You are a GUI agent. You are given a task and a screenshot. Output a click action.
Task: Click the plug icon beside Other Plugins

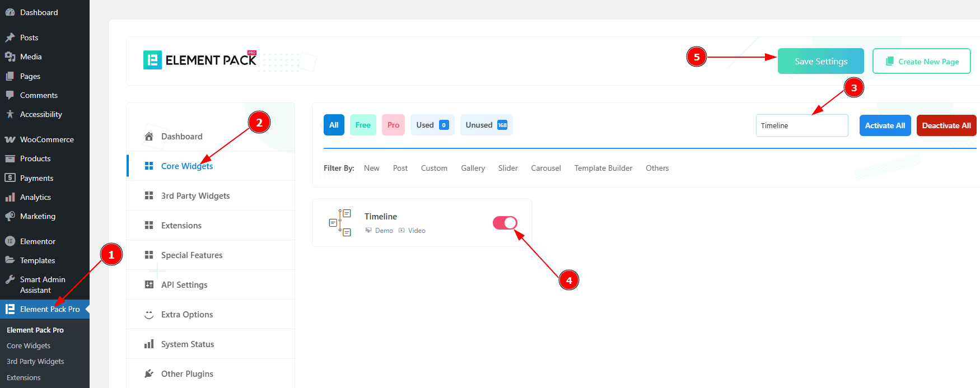149,373
